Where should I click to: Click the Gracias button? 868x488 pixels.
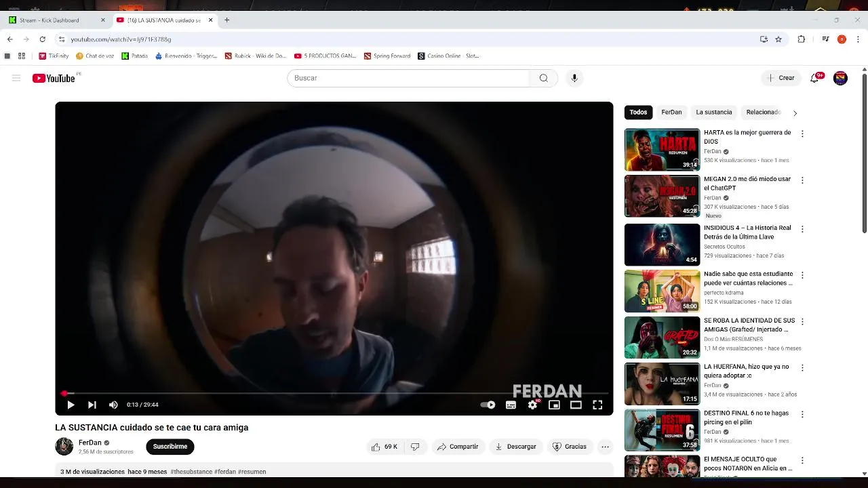point(570,447)
